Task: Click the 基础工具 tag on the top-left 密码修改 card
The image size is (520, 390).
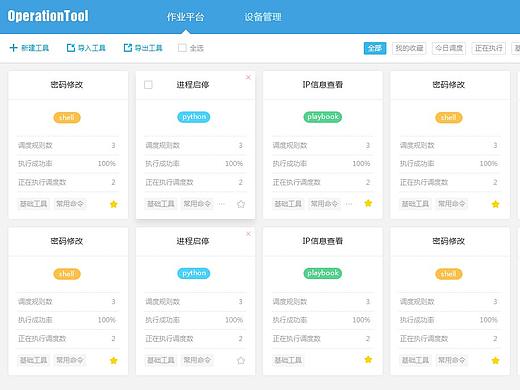Action: [34, 204]
